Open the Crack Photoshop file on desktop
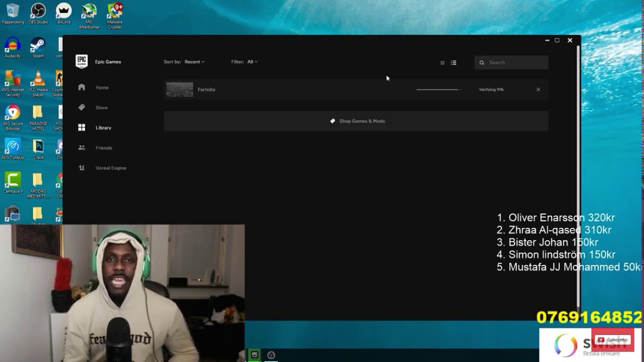 click(x=38, y=149)
